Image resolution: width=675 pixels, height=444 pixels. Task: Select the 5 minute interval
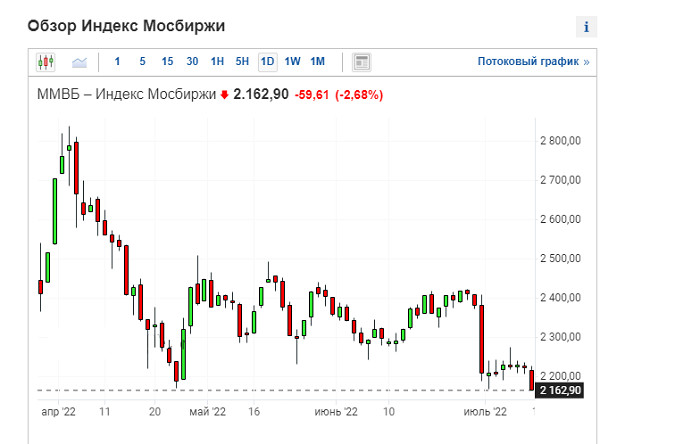point(142,62)
